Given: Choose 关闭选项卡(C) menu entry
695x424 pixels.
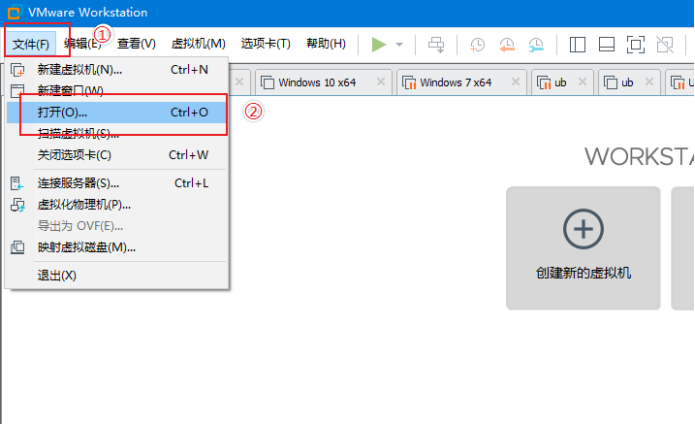Looking at the screenshot, I should 117,155.
